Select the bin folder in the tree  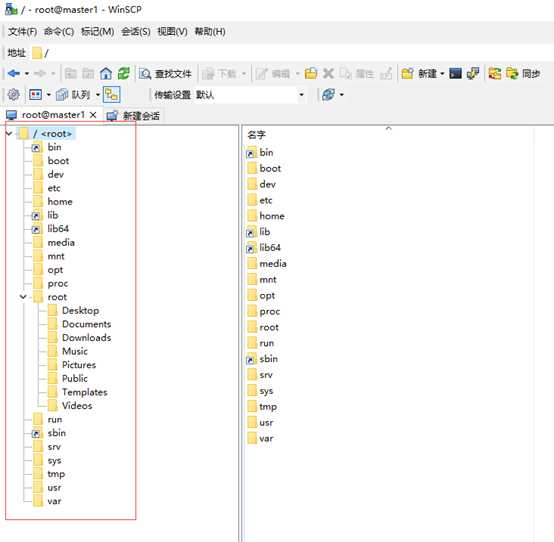tap(54, 147)
